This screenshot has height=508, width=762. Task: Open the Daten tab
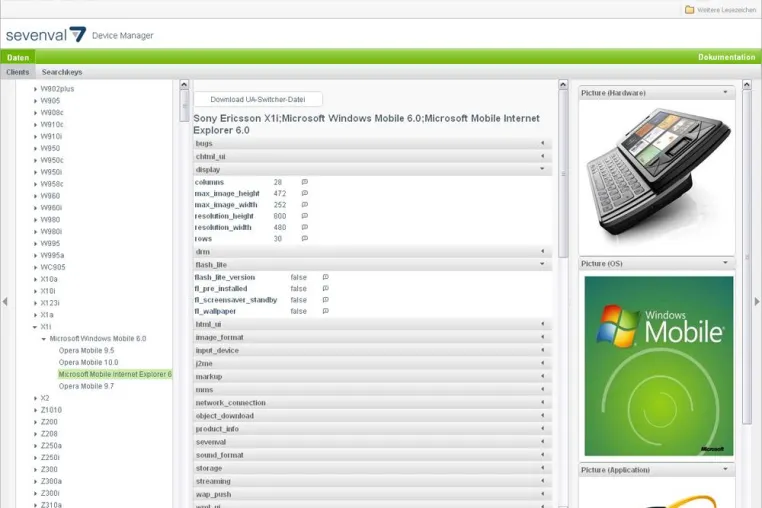(18, 57)
